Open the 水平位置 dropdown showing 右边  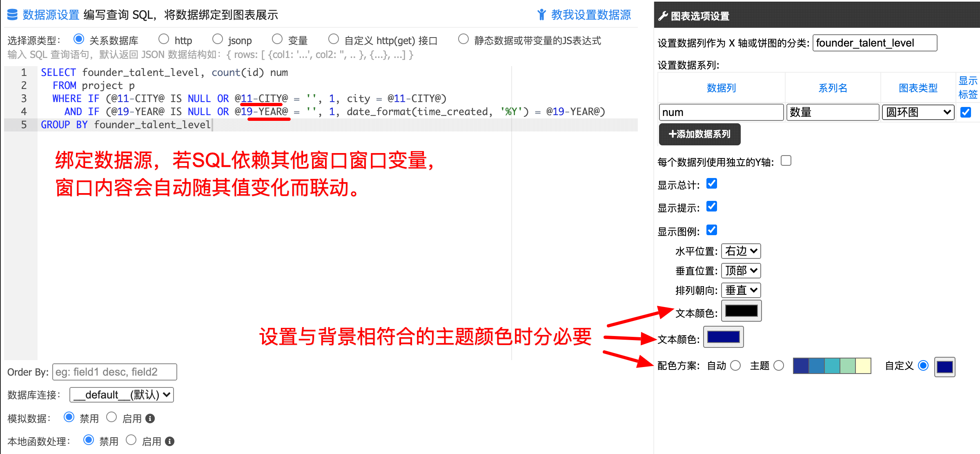[741, 251]
